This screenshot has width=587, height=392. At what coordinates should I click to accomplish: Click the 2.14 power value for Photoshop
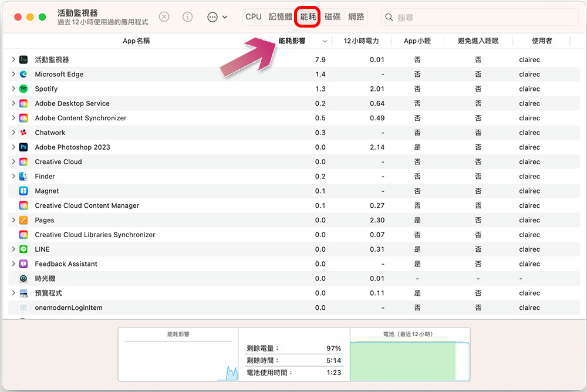click(x=377, y=147)
